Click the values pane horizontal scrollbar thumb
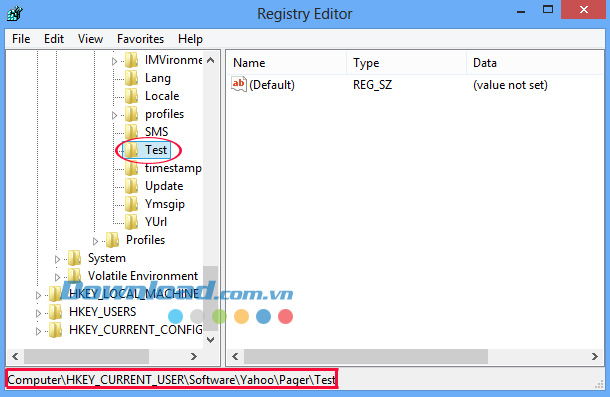The width and height of the screenshot is (610, 397). pyautogui.click(x=366, y=356)
